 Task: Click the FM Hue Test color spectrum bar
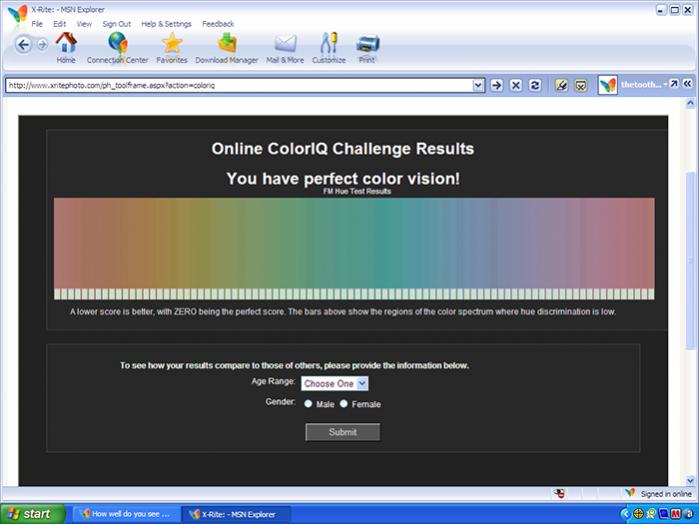[x=354, y=248]
